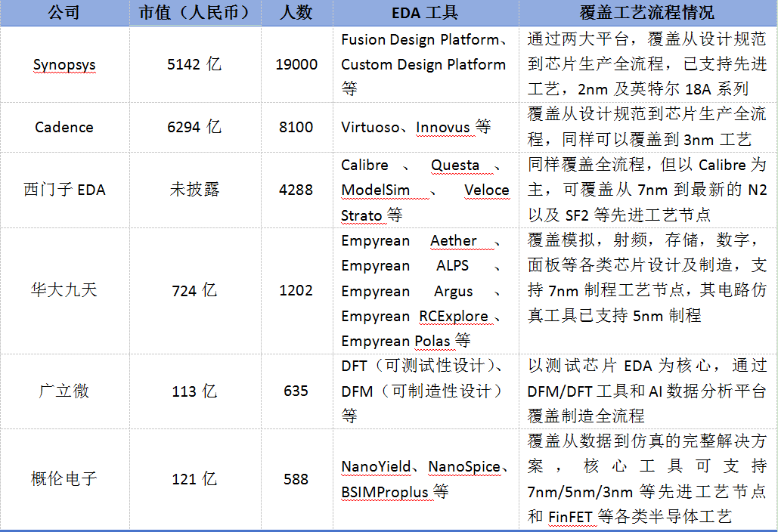Viewport: 778px width, 532px height.
Task: Select the 4288 headcount cell
Action: 296,190
